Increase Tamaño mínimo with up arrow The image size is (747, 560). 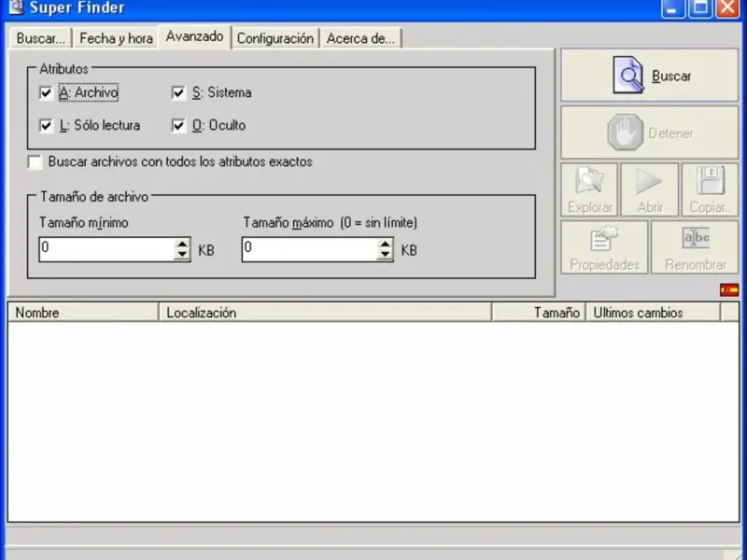182,244
